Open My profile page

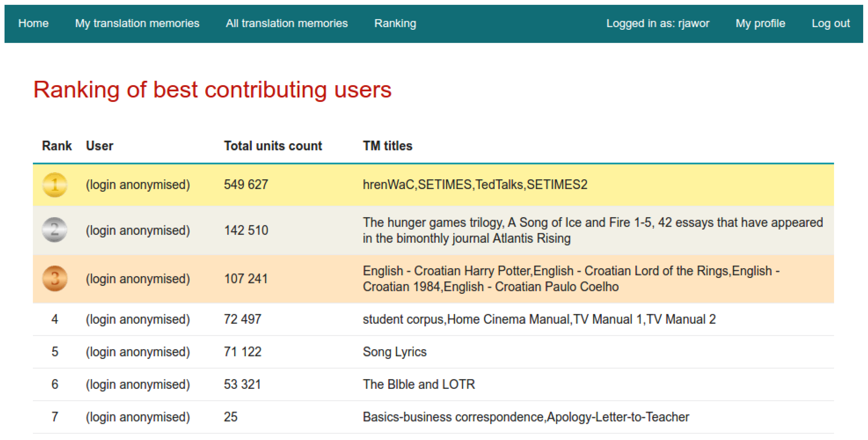pyautogui.click(x=760, y=23)
